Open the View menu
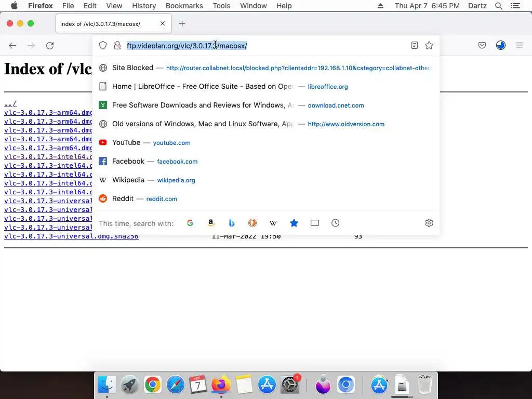Screen dimensions: 532x399 pyautogui.click(x=114, y=6)
